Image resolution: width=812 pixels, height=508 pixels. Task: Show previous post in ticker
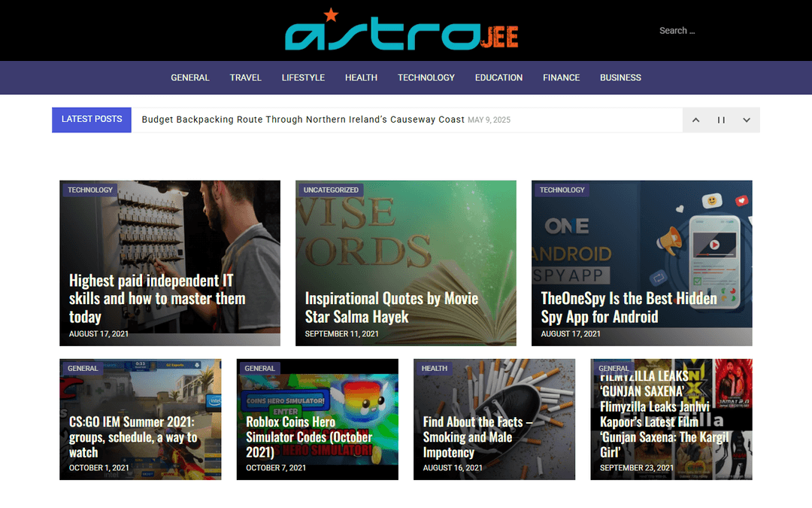tap(695, 120)
